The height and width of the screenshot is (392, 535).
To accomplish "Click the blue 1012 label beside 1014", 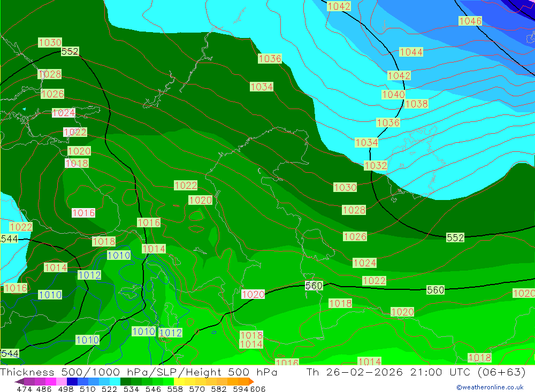I will pyautogui.click(x=89, y=275).
